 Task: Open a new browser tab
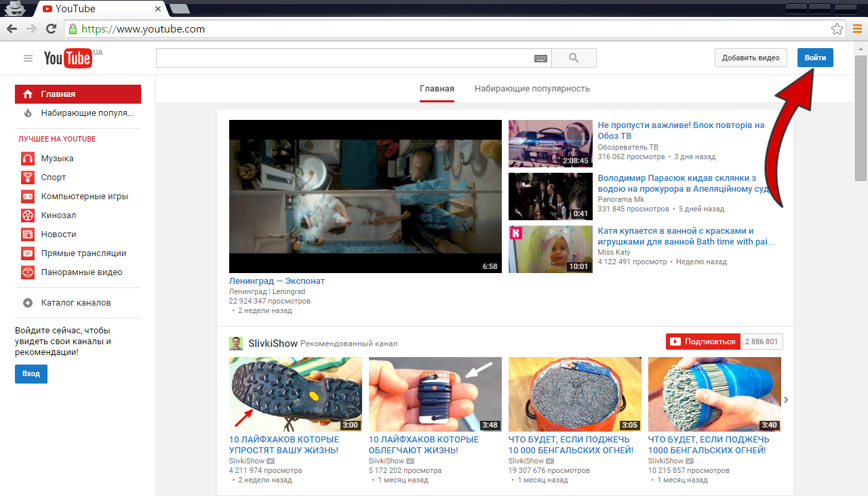point(179,9)
